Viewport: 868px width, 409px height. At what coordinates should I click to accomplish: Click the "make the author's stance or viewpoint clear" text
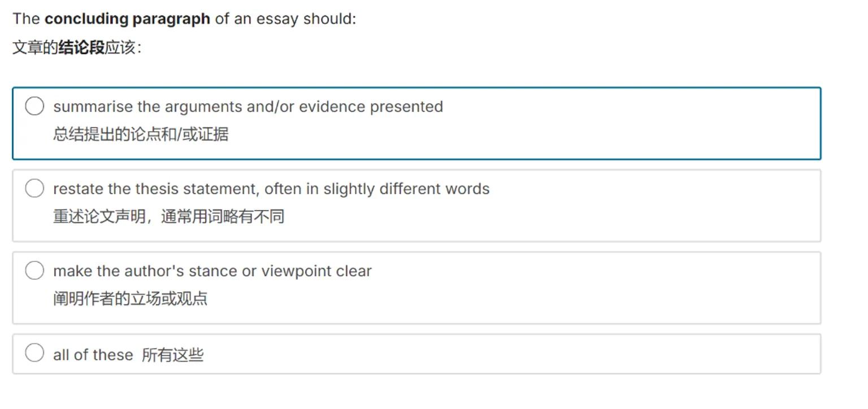pos(212,271)
